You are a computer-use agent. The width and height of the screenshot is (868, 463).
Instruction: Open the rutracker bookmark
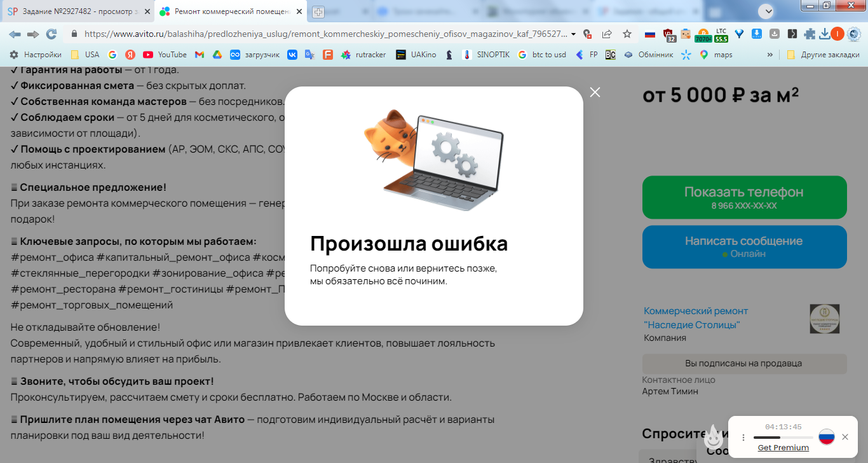point(363,55)
